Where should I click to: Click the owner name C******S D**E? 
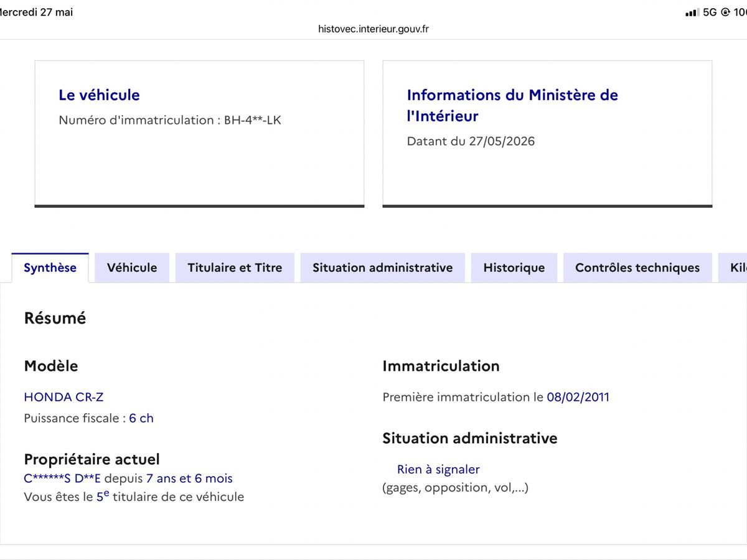(62, 478)
